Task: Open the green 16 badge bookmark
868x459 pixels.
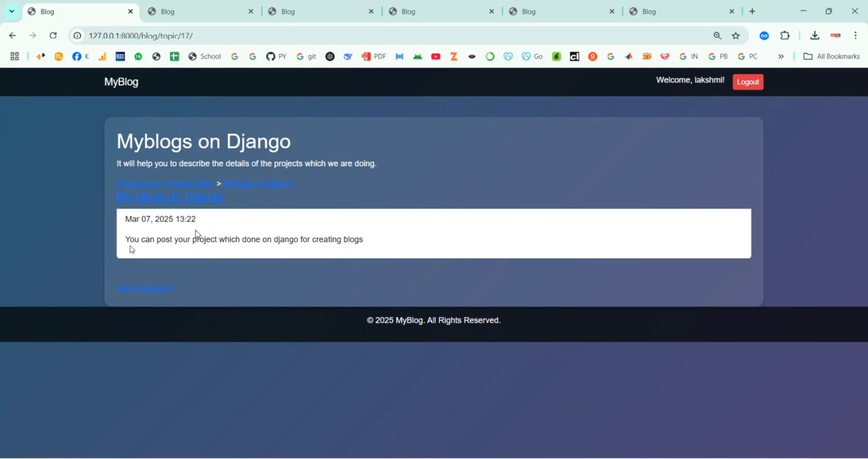Action: 138,57
